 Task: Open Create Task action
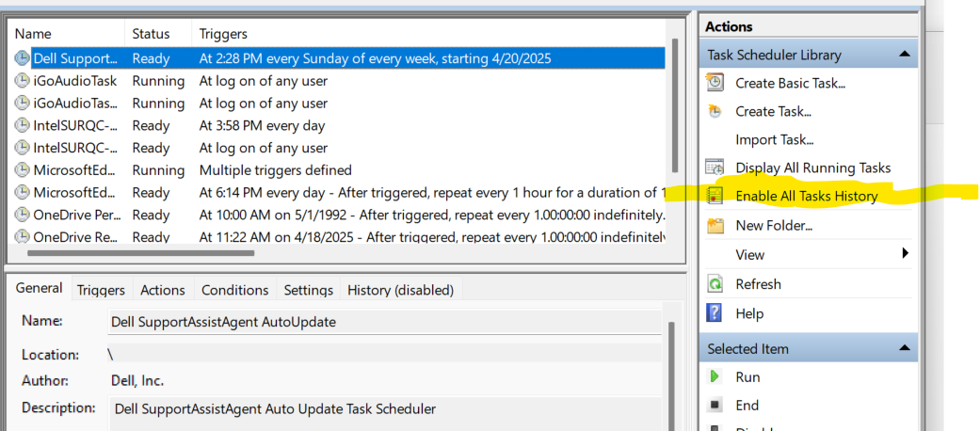pos(773,112)
